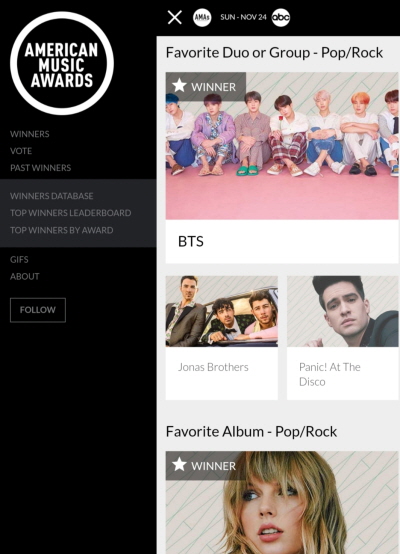This screenshot has width=400, height=554.
Task: Click the American Music Awards circle logo
Action: point(62,63)
